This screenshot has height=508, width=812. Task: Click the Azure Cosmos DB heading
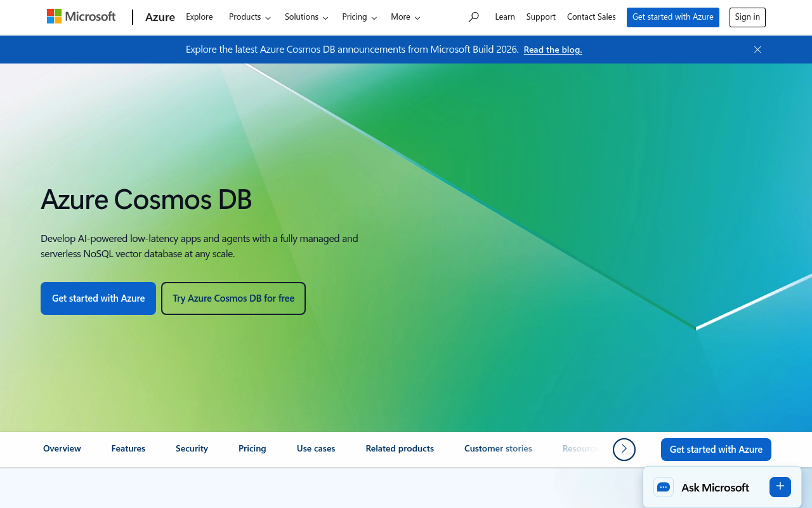[147, 199]
